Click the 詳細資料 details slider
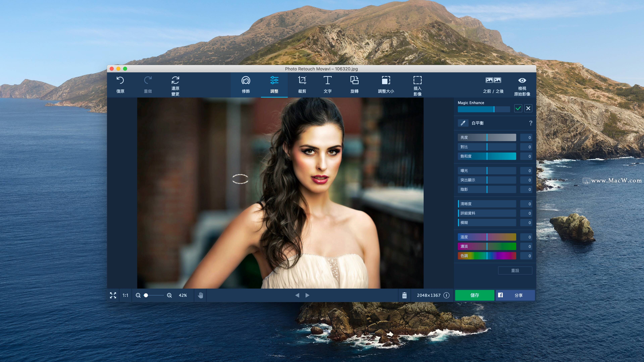This screenshot has height=362, width=644. coord(487,213)
